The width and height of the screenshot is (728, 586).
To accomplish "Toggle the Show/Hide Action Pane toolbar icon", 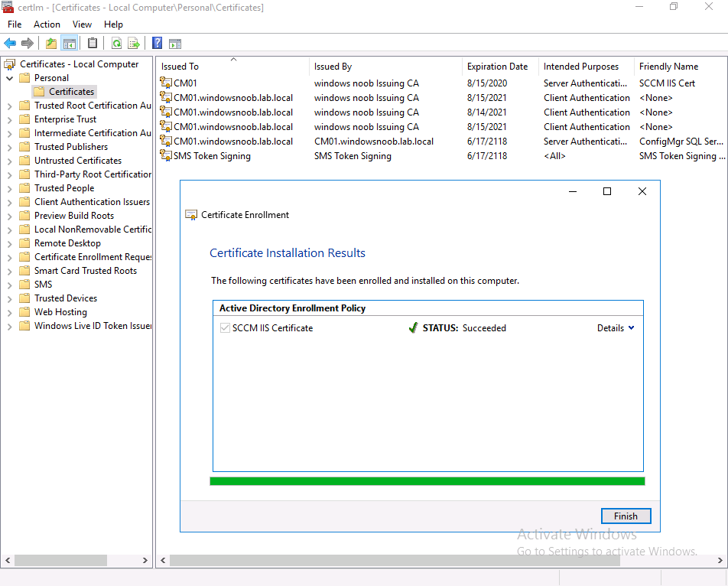I will coord(175,44).
